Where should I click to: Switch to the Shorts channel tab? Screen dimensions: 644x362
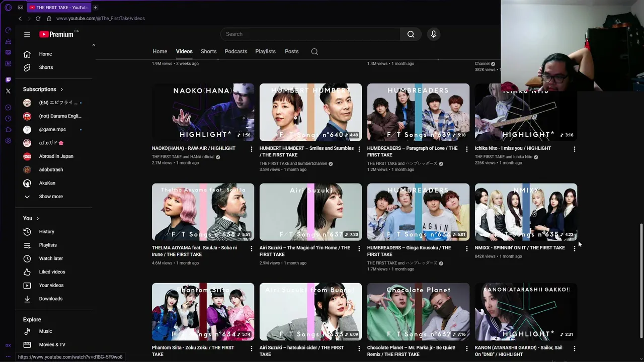[x=209, y=51]
